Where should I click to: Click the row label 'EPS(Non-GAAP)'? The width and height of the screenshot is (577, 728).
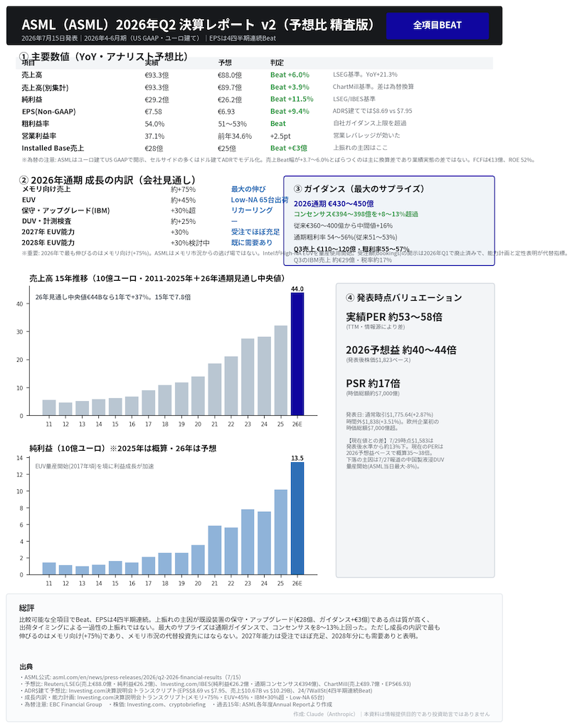click(x=48, y=112)
